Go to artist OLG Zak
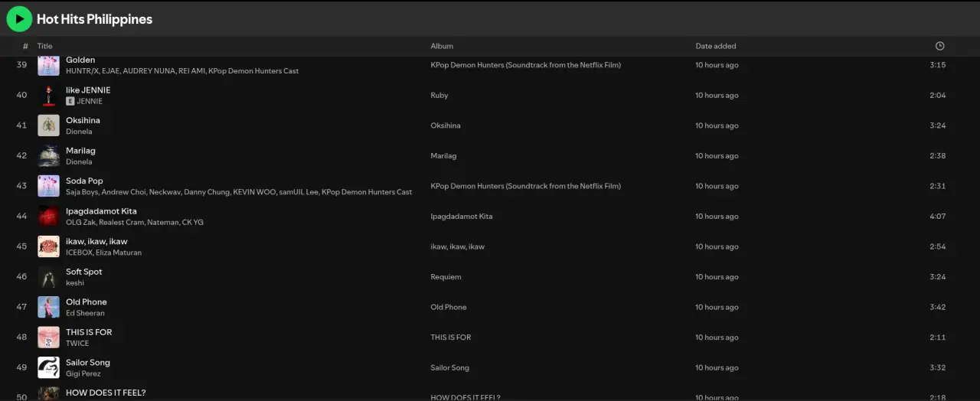 80,222
